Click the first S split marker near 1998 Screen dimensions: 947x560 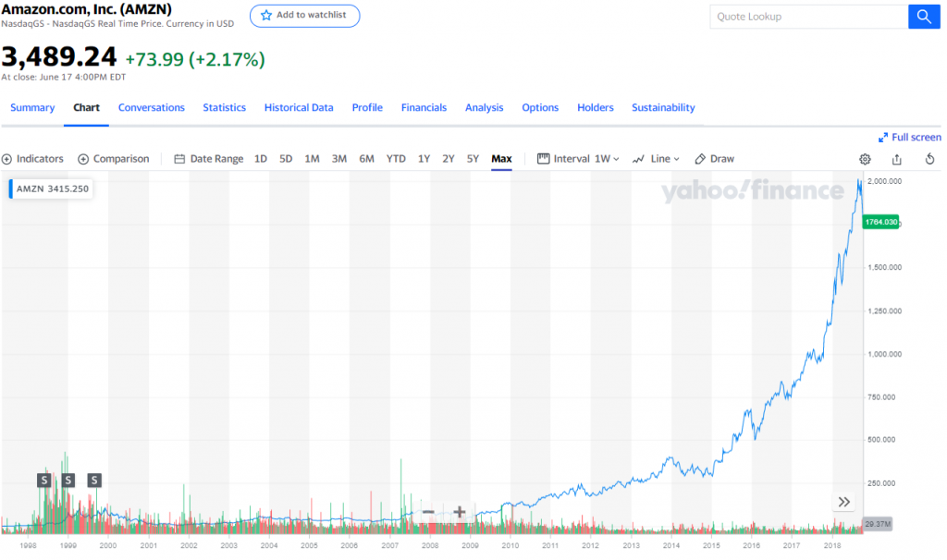point(44,481)
